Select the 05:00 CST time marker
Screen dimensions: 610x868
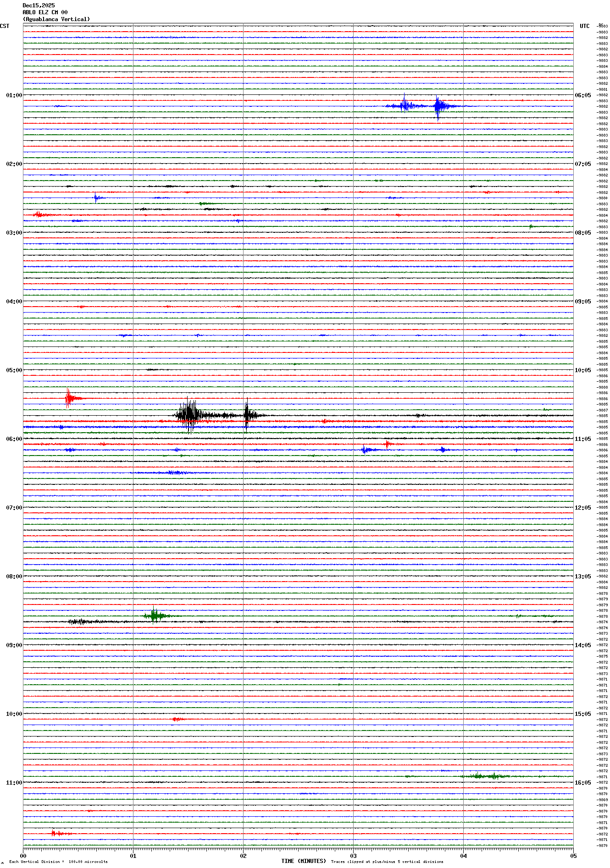(14, 370)
